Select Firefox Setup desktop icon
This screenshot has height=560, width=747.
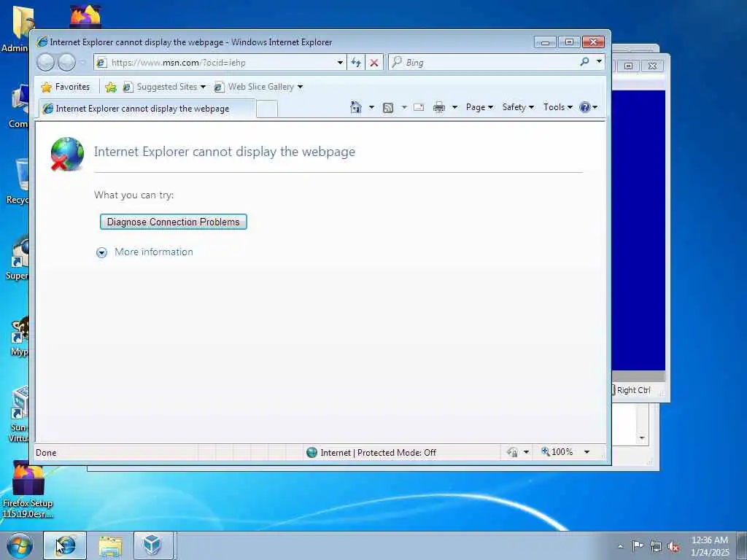coord(28,491)
